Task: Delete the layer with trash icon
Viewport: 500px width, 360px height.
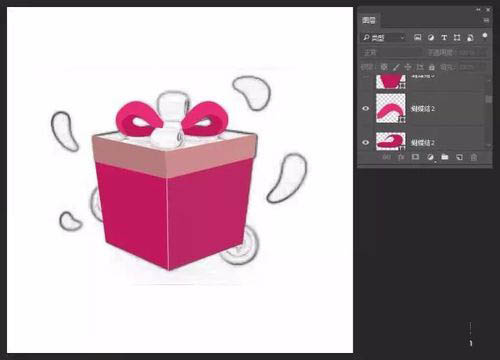Action: (474, 157)
